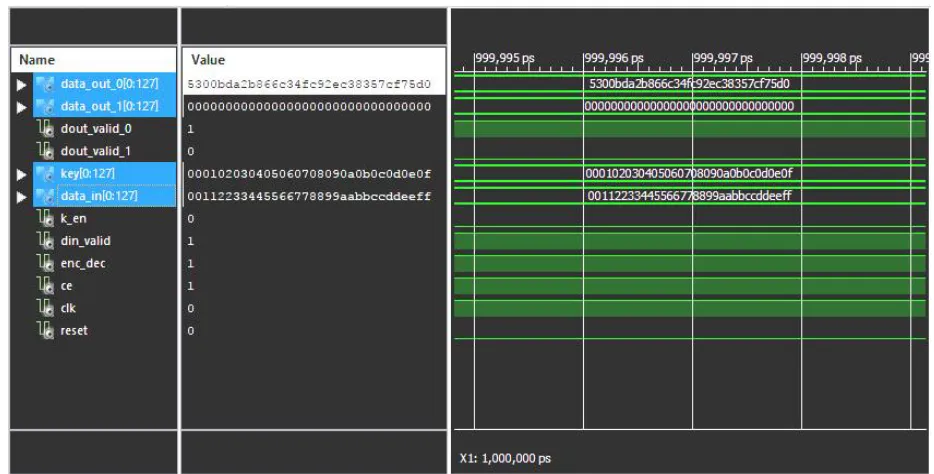Click the bus icon beside key[0:127]
The height and width of the screenshot is (474, 934).
(45, 174)
